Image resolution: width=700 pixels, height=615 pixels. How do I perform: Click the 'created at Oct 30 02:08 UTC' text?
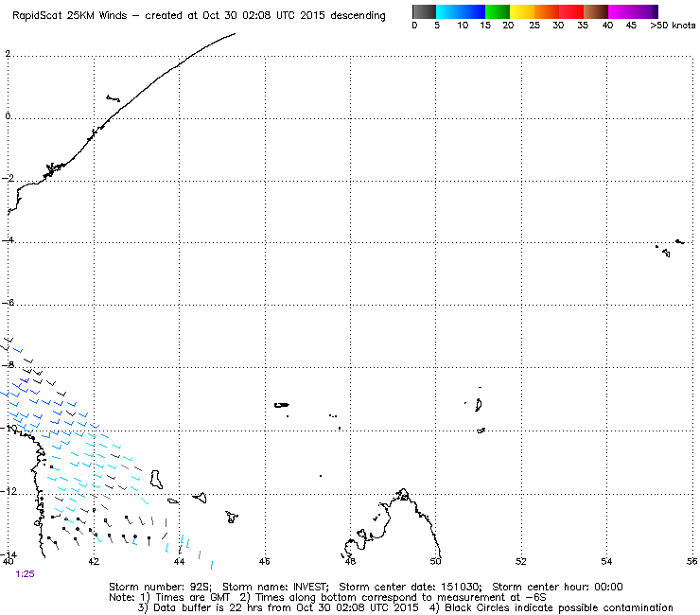[x=221, y=16]
